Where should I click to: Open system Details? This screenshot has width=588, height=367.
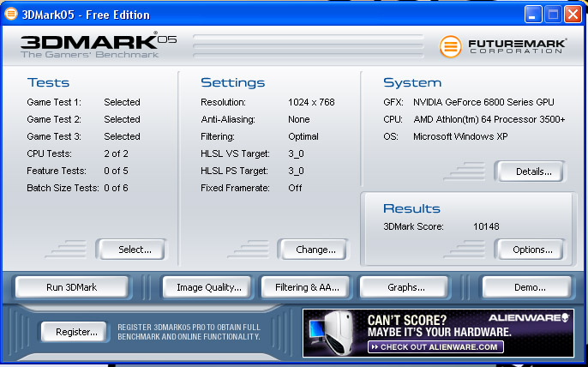[530, 171]
